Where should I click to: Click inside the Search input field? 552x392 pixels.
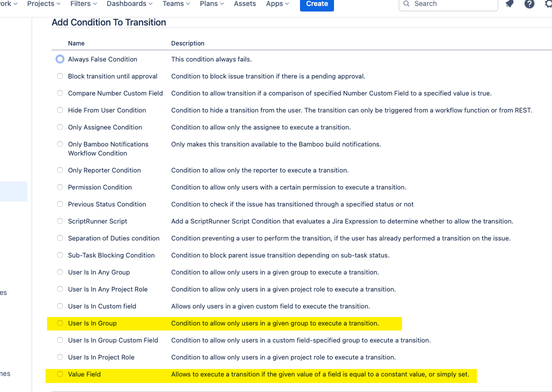click(445, 4)
